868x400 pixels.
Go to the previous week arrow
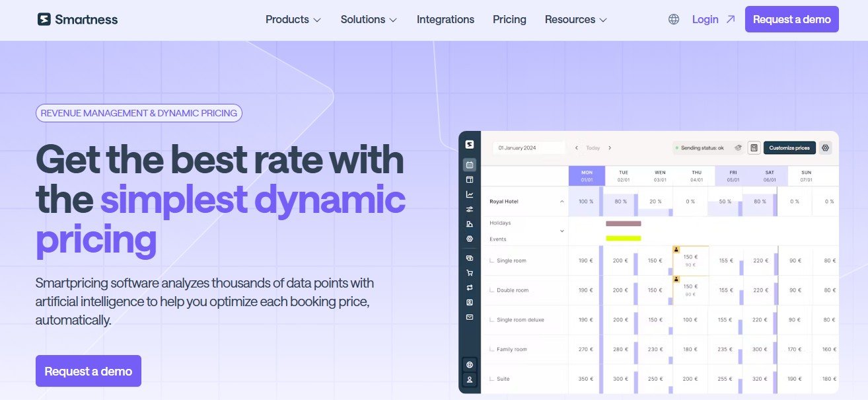tap(577, 148)
